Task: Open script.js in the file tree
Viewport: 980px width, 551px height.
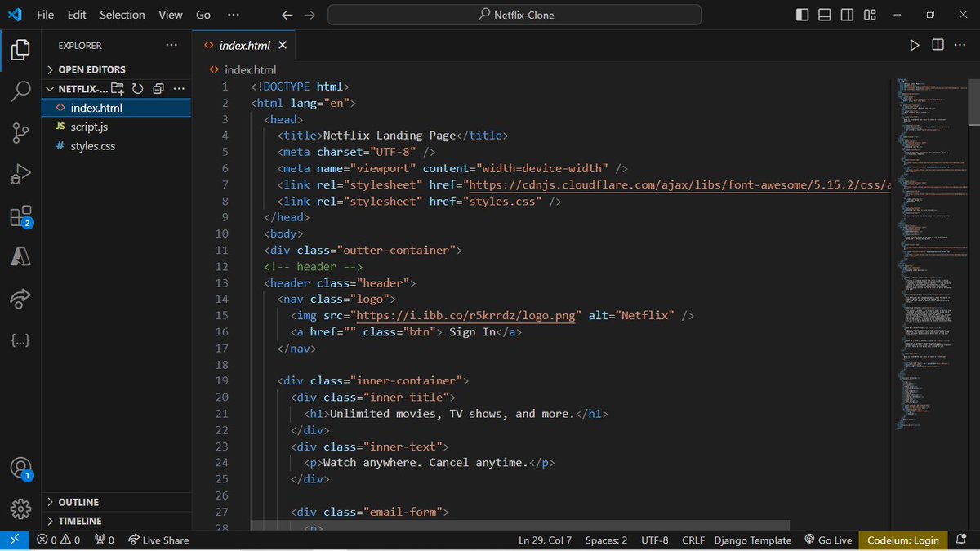Action: [116, 127]
